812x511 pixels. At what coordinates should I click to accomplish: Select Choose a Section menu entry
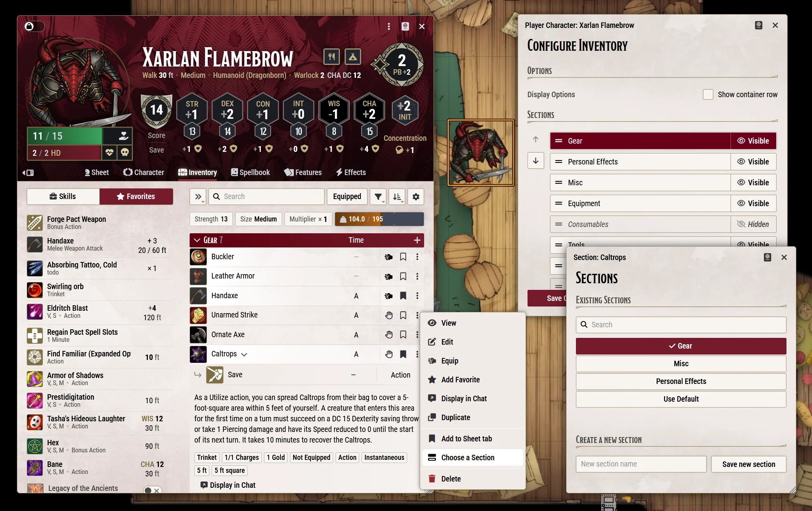(x=472, y=458)
